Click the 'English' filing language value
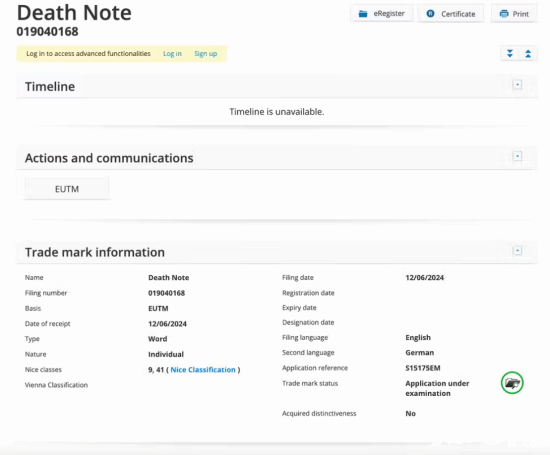The width and height of the screenshot is (550, 455). click(x=418, y=337)
